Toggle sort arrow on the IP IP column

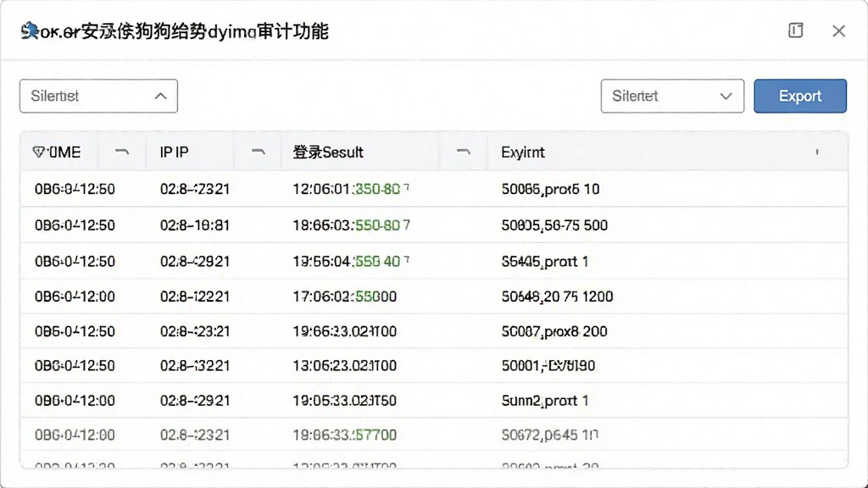[258, 151]
